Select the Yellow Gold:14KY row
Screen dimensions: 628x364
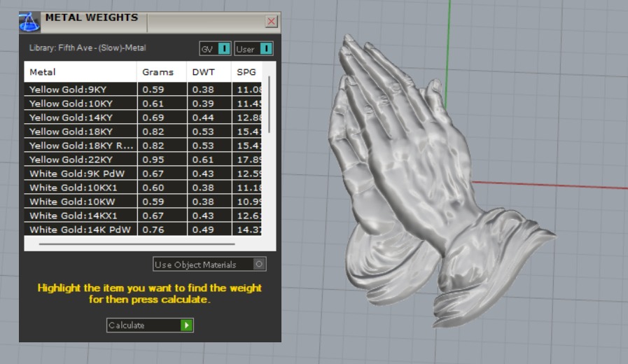(143, 118)
